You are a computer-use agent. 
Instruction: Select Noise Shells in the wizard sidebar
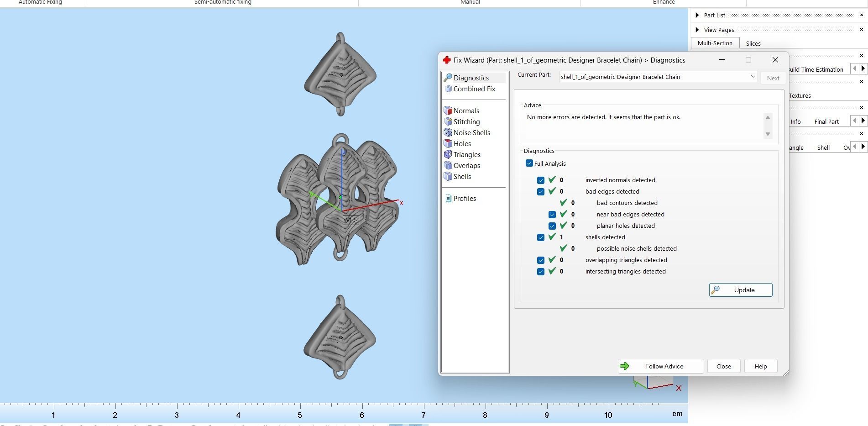471,133
